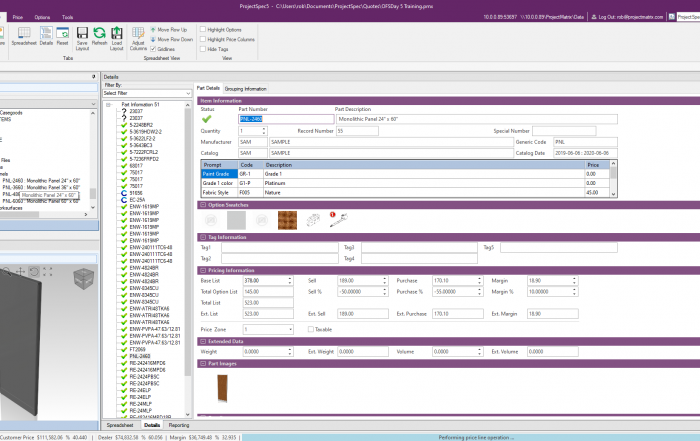This screenshot has height=441, width=700.
Task: Open the Price ribbon tab
Action: (x=18, y=17)
